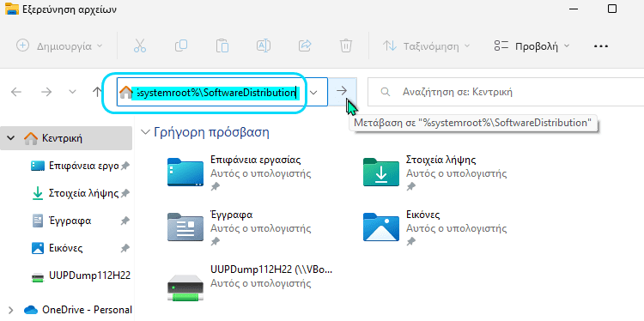Viewport: 644px width, 321px height.
Task: Click the Copy icon in toolbar
Action: 181,45
